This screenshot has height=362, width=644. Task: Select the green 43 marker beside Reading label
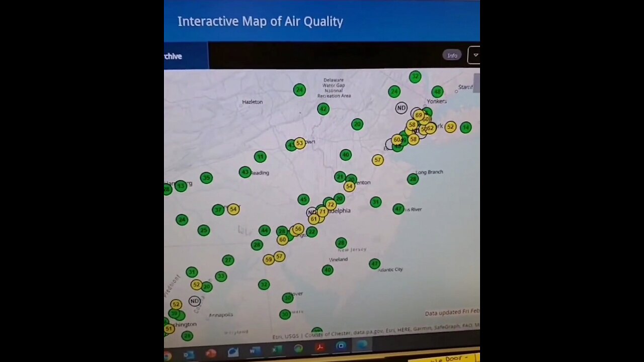[245, 172]
